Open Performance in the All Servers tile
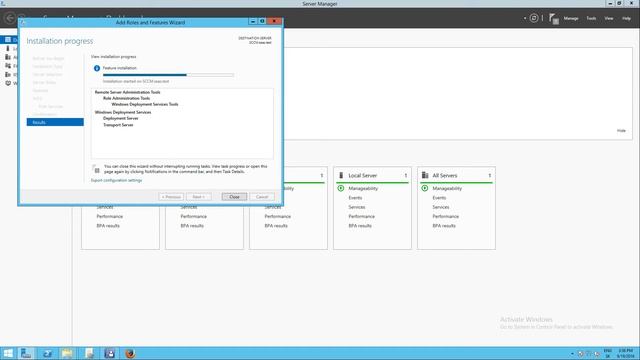Screen dimensions: 640x360 [445, 216]
